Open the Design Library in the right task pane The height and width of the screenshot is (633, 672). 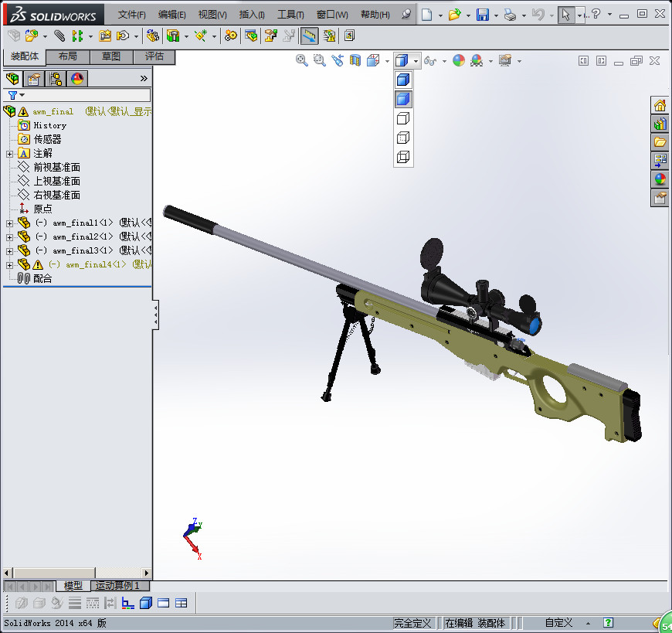pos(659,123)
